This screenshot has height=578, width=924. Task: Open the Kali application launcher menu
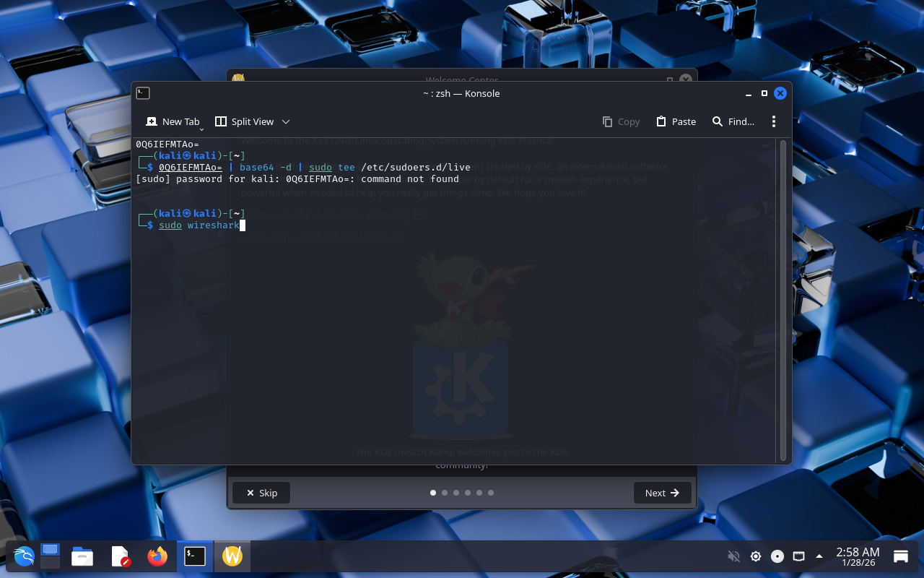[x=24, y=556]
